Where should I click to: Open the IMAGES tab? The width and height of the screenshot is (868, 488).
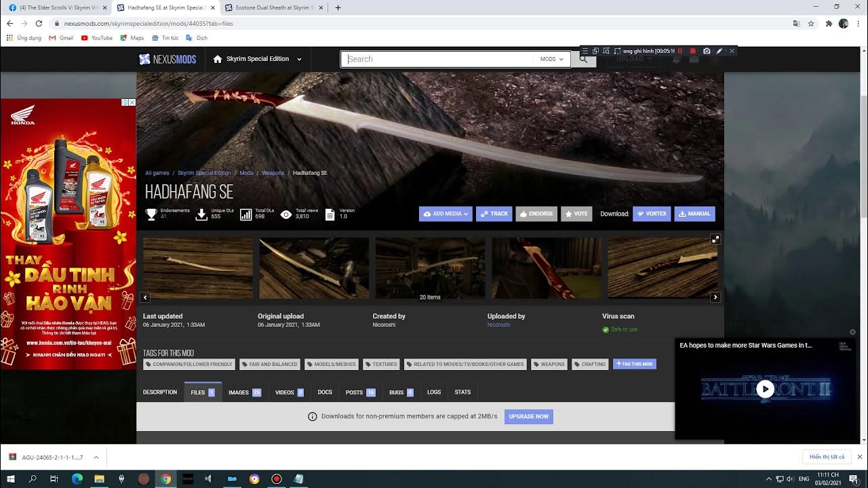pyautogui.click(x=244, y=392)
